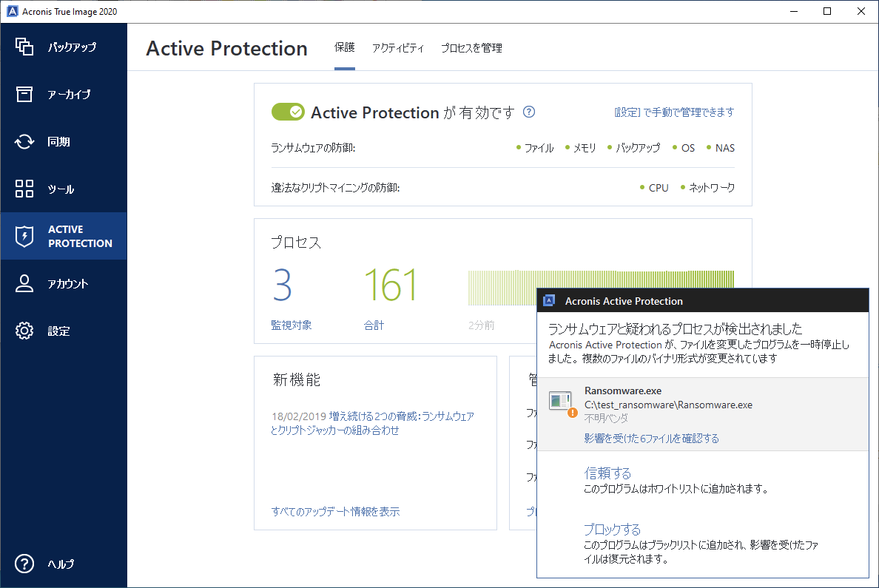View the 6 affected files link
The image size is (879, 588).
651,439
